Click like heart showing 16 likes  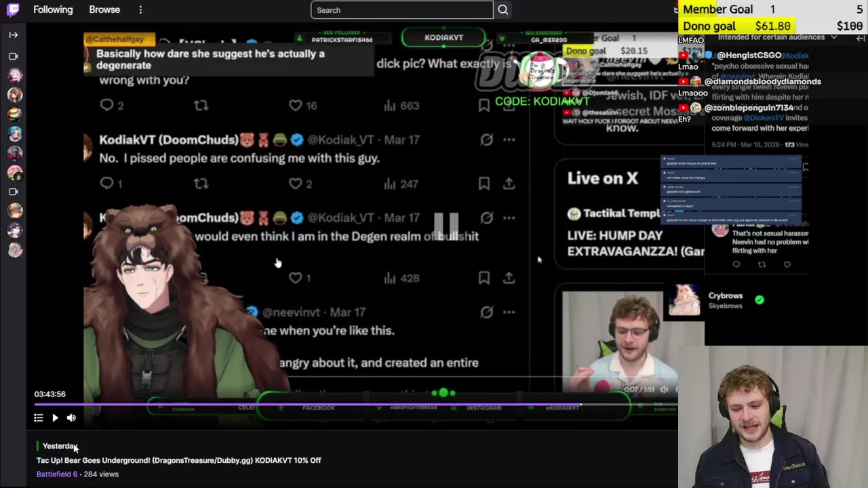click(x=295, y=105)
